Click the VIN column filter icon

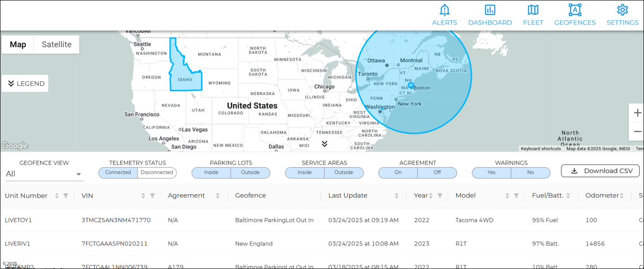(x=152, y=196)
